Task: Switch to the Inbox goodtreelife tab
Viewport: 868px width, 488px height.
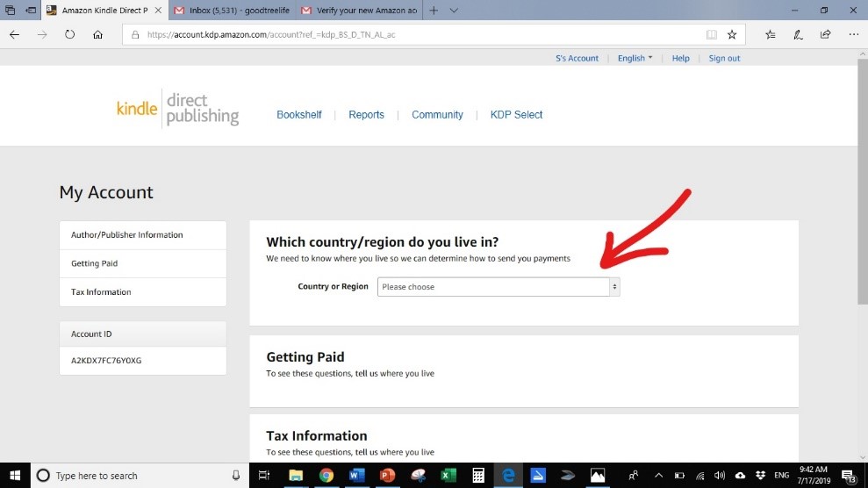Action: 232,10
